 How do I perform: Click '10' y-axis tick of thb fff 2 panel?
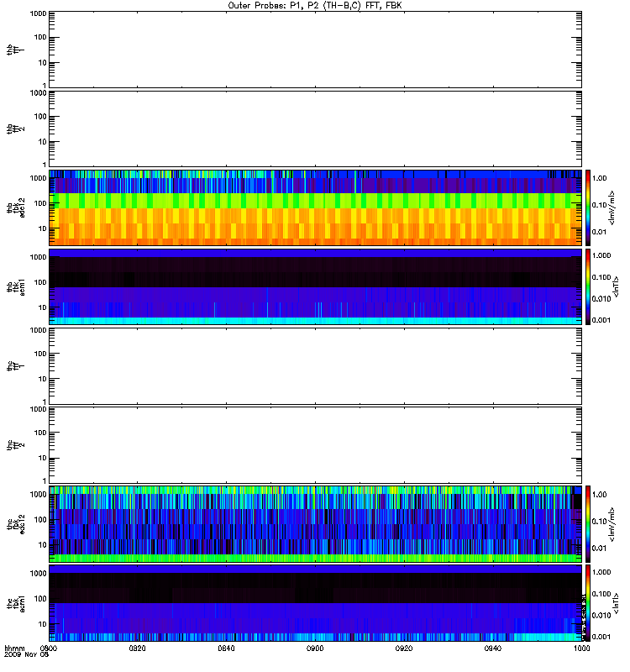pos(43,142)
